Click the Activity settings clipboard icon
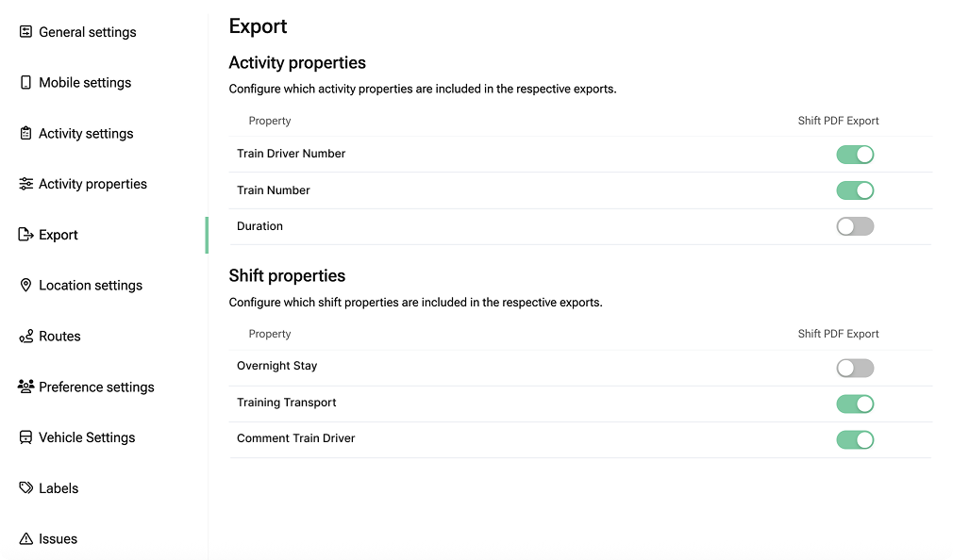 click(25, 134)
